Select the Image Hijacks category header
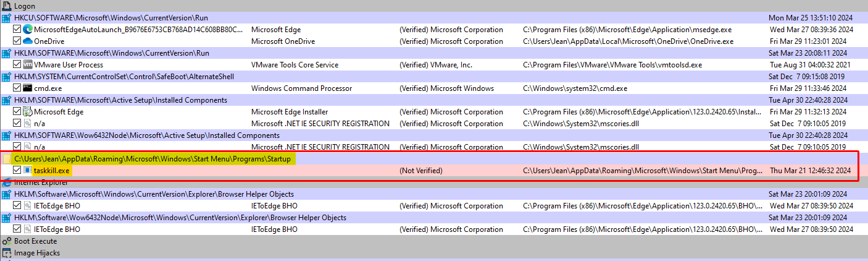Image resolution: width=868 pixels, height=261 pixels. (x=434, y=253)
